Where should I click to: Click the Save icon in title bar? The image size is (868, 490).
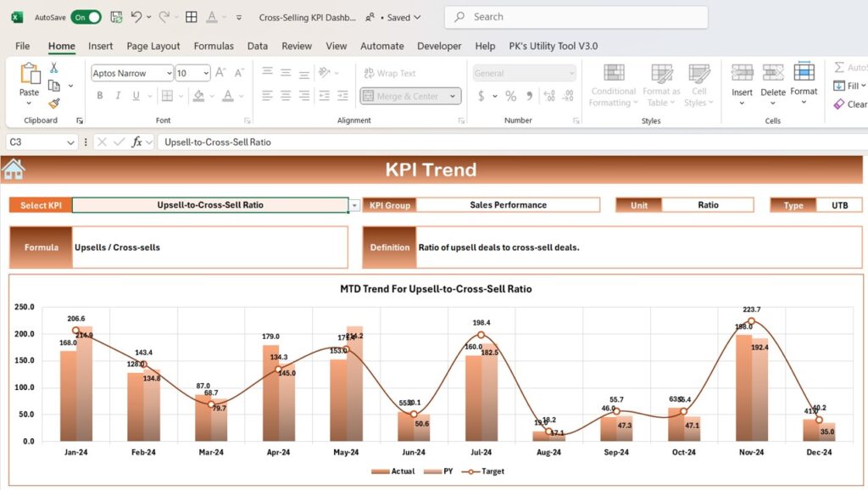tap(116, 17)
